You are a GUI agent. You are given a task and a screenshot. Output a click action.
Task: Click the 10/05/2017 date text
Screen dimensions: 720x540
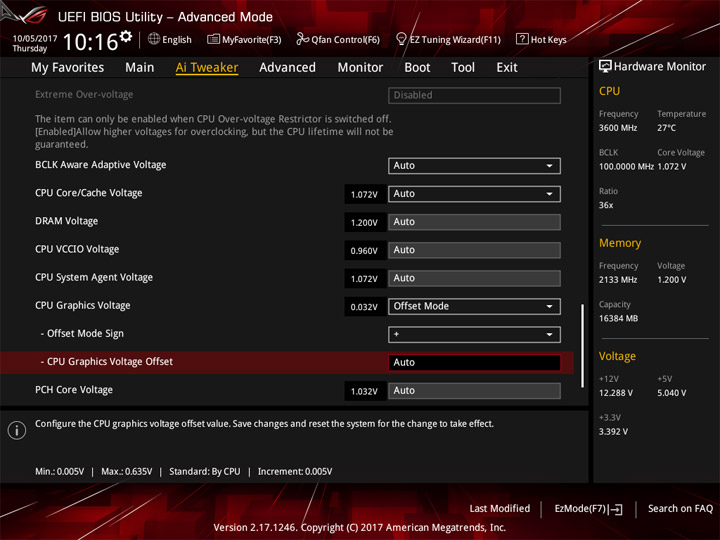(34, 39)
